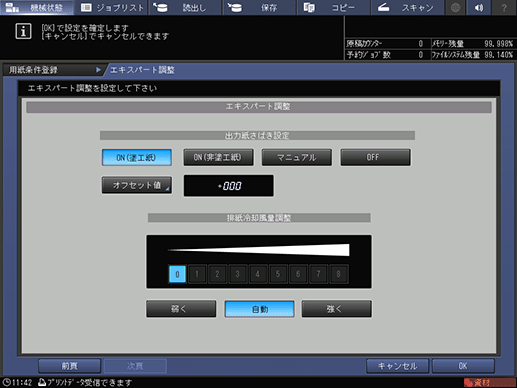Click the globe icon in top bar
The height and width of the screenshot is (388, 517).
455,7
